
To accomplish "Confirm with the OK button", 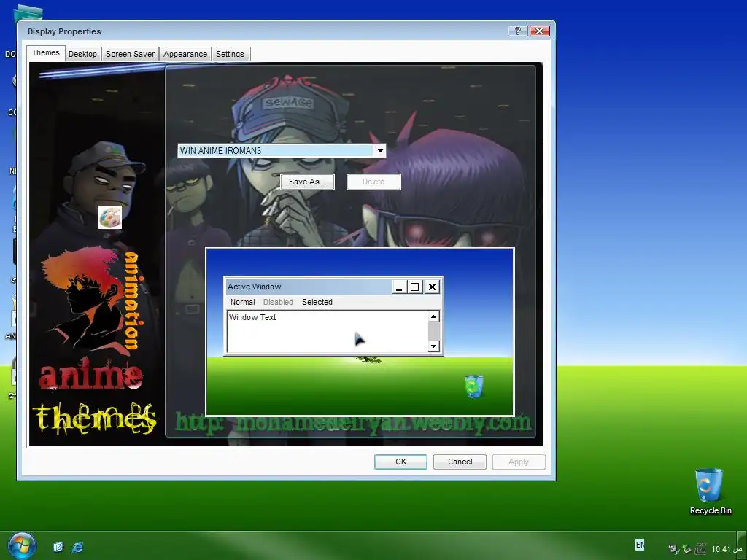I will (400, 462).
